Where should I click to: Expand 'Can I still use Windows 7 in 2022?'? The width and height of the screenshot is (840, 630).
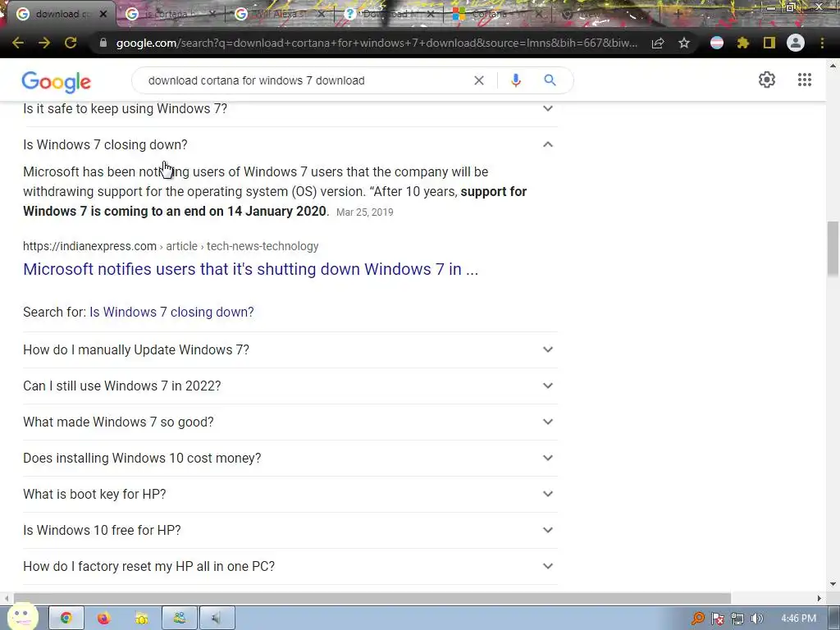[290, 386]
